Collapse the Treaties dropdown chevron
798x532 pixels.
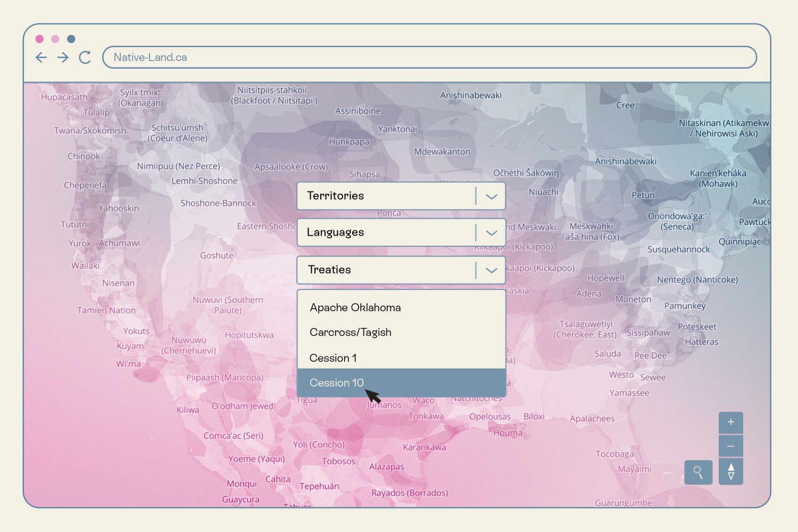click(x=491, y=270)
